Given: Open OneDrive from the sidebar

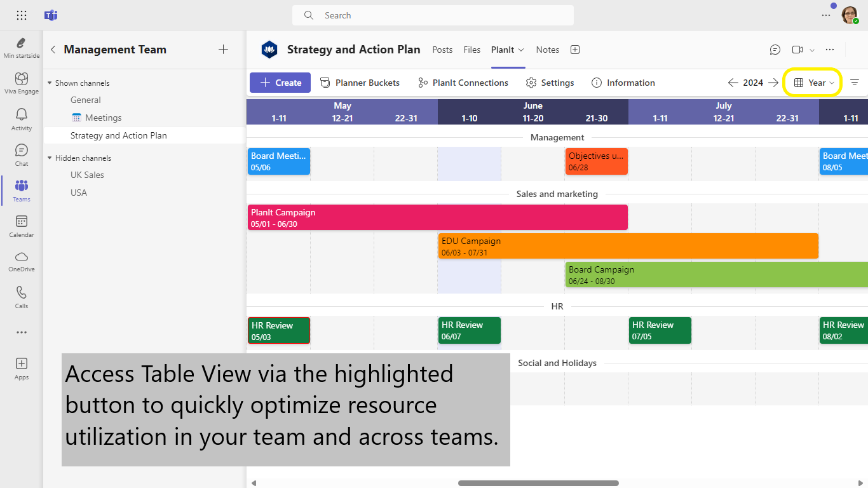Looking at the screenshot, I should pyautogui.click(x=22, y=261).
